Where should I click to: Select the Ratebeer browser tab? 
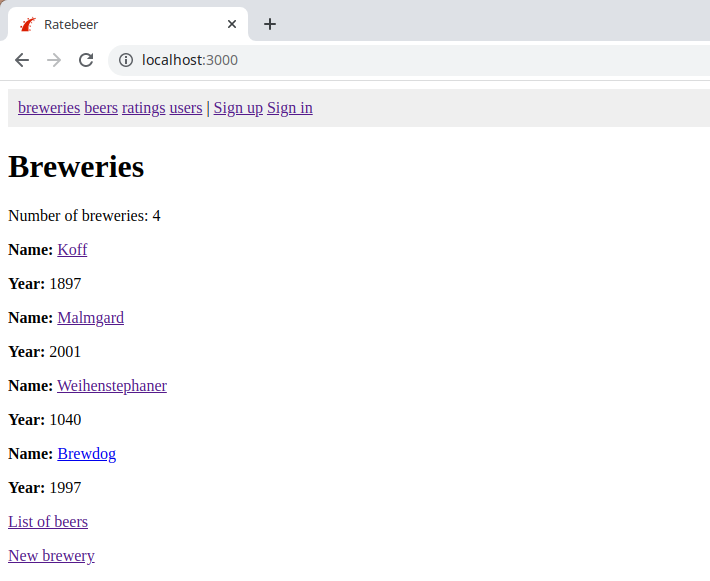128,24
